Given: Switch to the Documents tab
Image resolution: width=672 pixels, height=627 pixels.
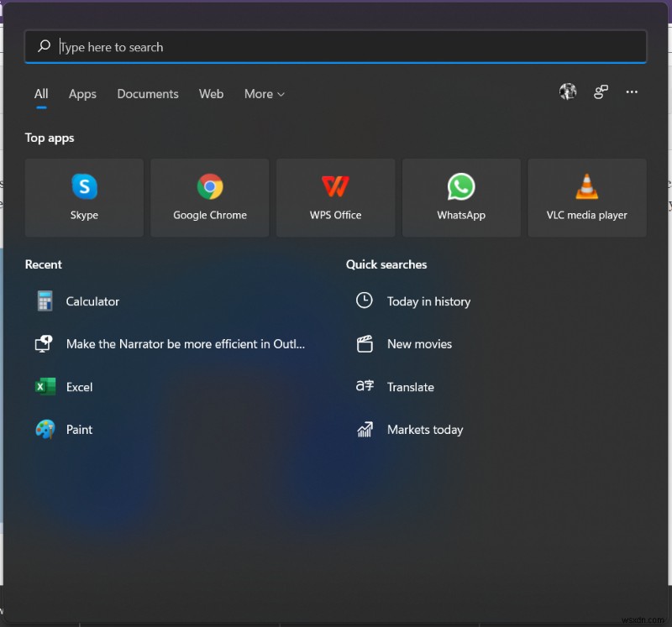Looking at the screenshot, I should click(x=148, y=94).
